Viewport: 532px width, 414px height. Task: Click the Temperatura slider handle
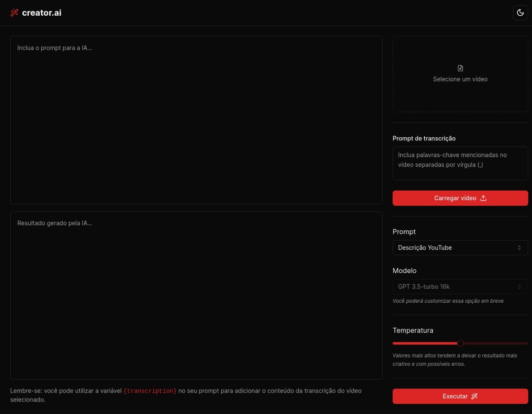pos(460,343)
